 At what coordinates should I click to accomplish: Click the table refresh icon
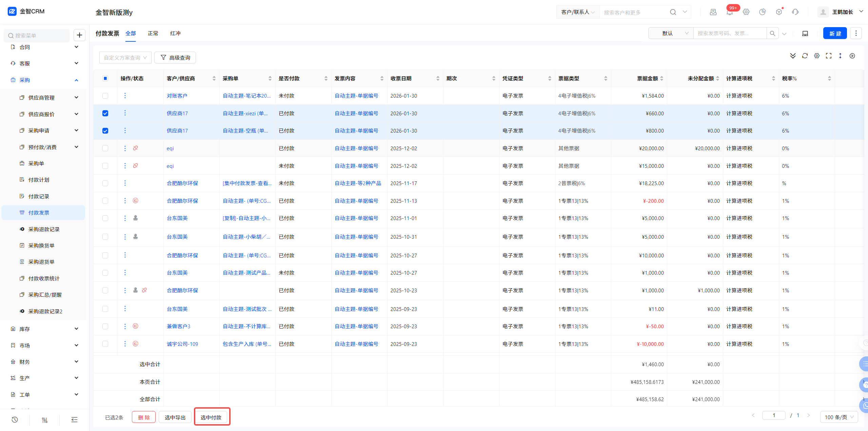click(x=805, y=56)
